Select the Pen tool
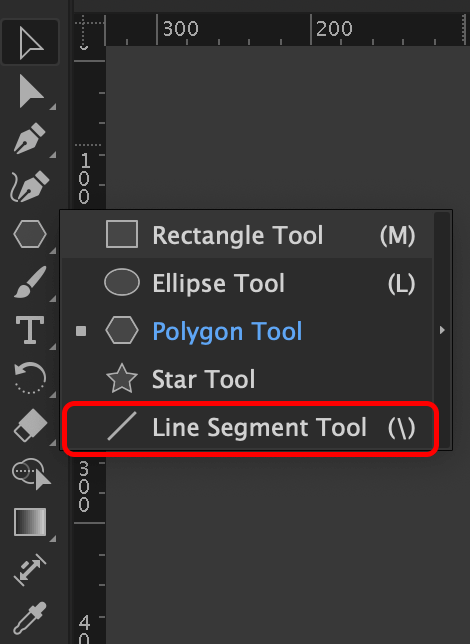Image resolution: width=470 pixels, height=644 pixels. [30, 138]
